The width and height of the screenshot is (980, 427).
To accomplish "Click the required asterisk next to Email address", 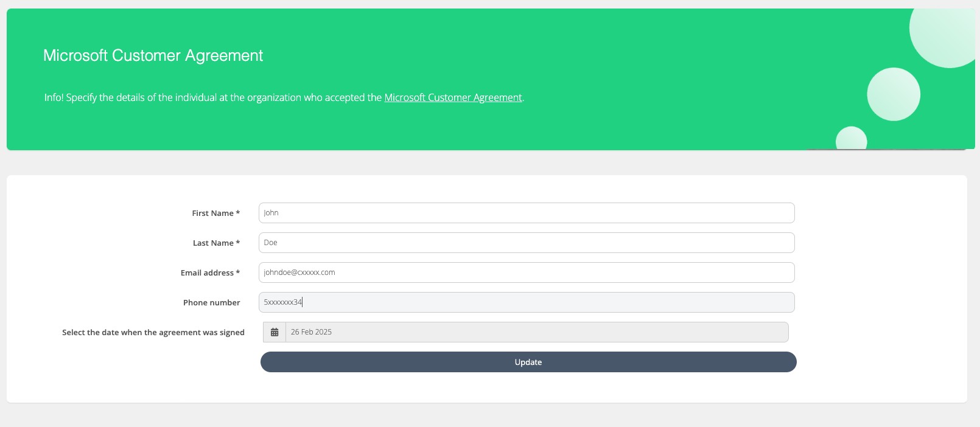I will pyautogui.click(x=238, y=273).
